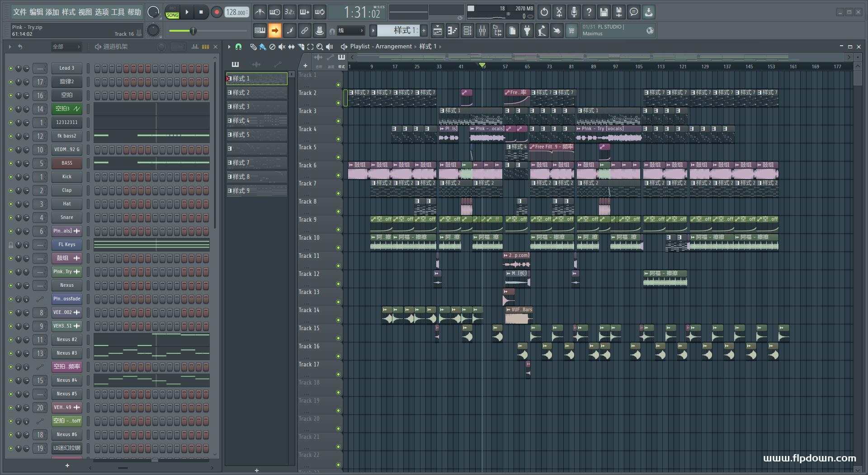868x475 pixels.
Task: Open the help question mark icon
Action: point(589,12)
